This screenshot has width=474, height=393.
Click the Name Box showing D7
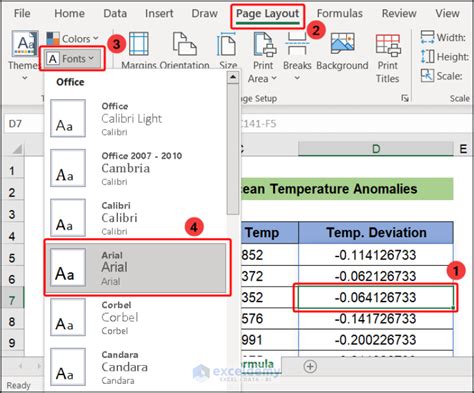23,124
